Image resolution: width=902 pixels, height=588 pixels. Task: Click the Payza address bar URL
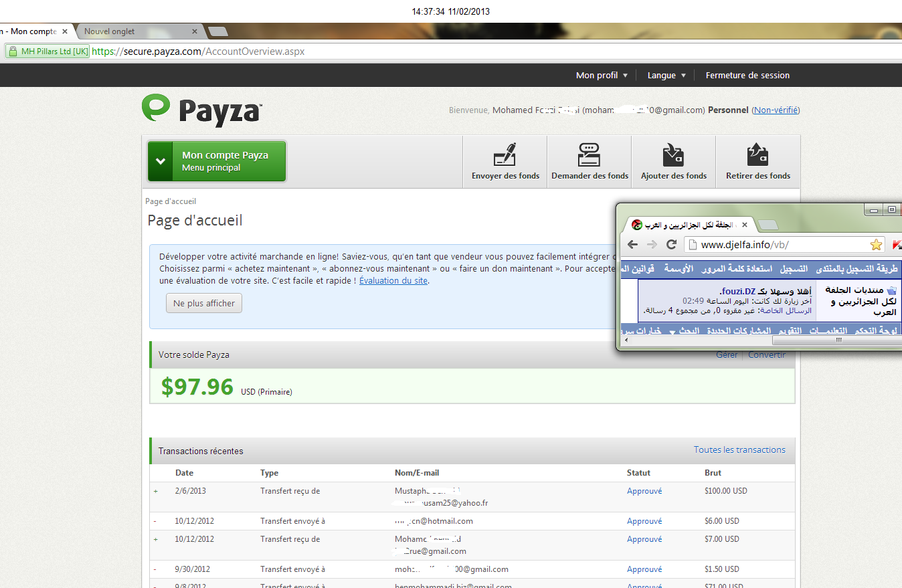(198, 52)
